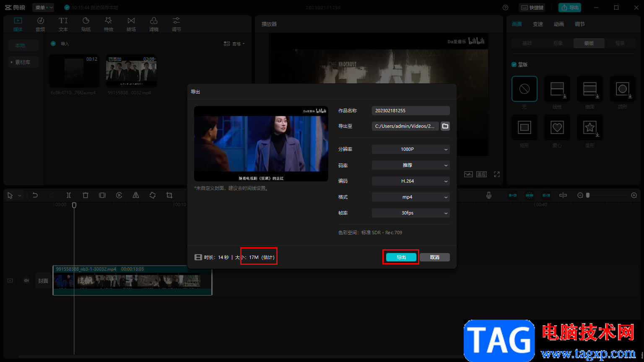Switch to the 画面 tab
Image resolution: width=644 pixels, height=362 pixels.
[517, 24]
